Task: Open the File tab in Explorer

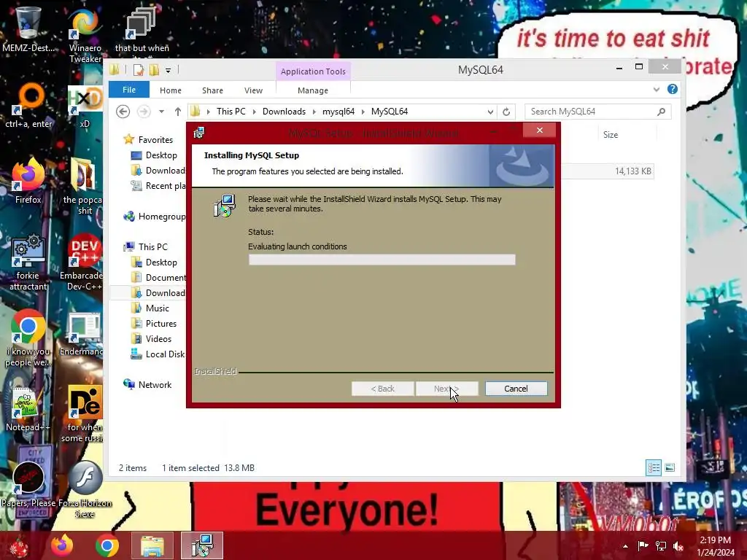Action: click(x=129, y=90)
